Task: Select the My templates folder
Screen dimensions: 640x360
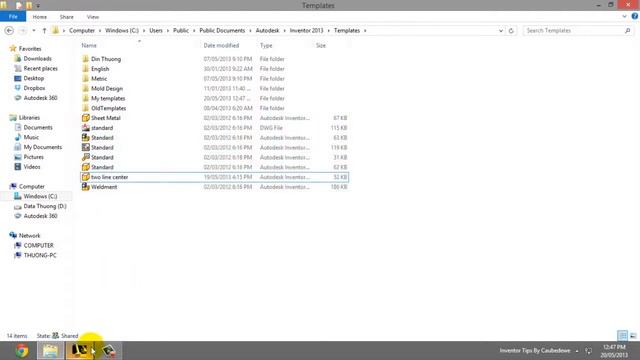Action: click(x=108, y=98)
